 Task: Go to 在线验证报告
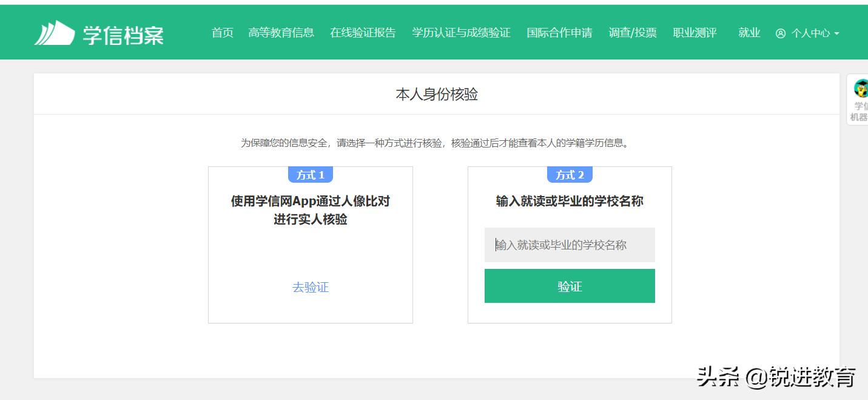(363, 33)
